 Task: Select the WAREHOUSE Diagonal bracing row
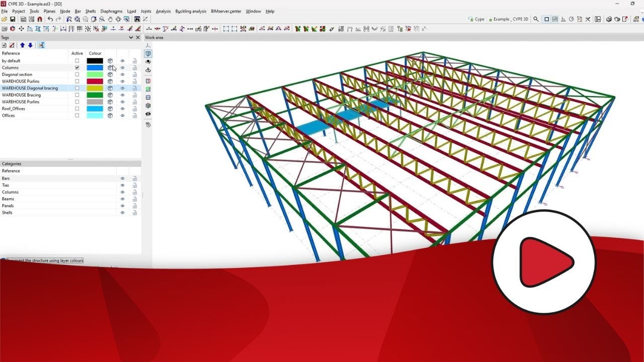point(31,88)
